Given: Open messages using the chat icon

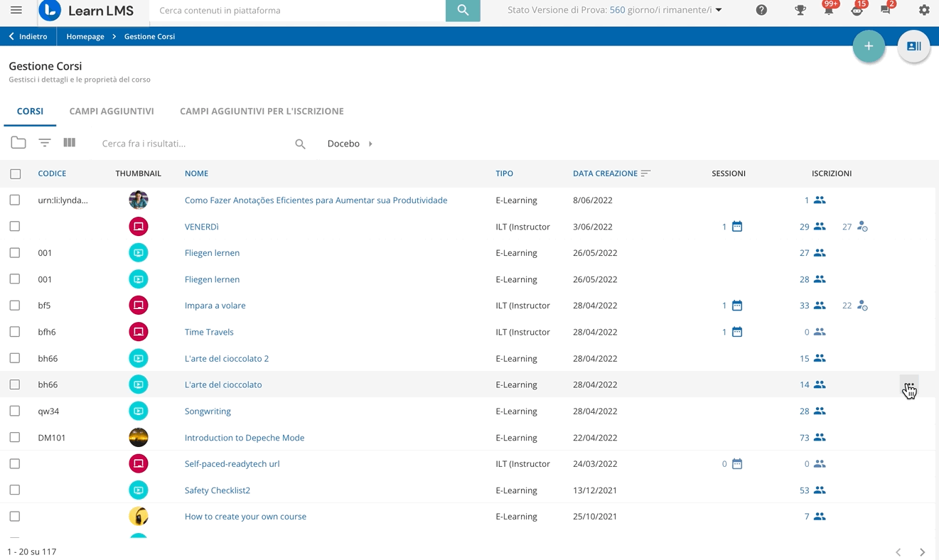Looking at the screenshot, I should (885, 10).
